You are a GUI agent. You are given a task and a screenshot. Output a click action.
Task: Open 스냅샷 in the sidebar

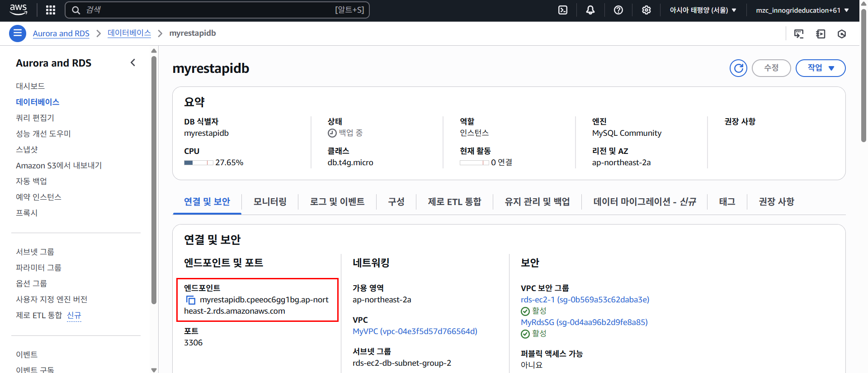[27, 149]
